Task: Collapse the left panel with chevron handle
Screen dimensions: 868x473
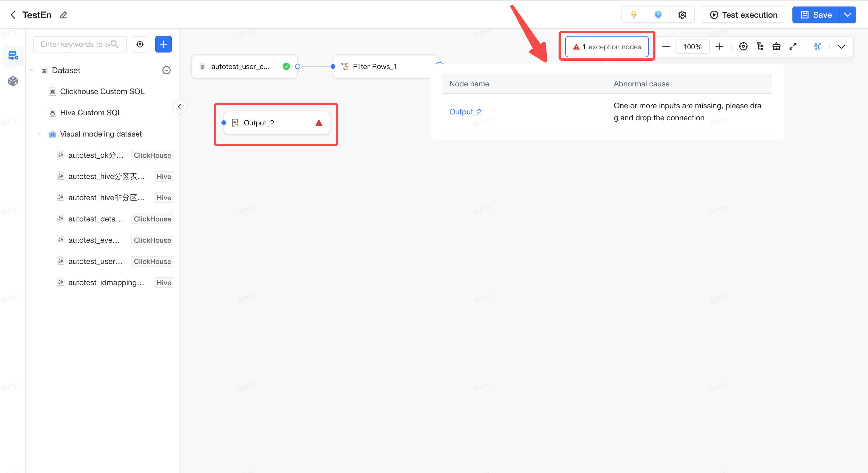Action: coord(180,107)
